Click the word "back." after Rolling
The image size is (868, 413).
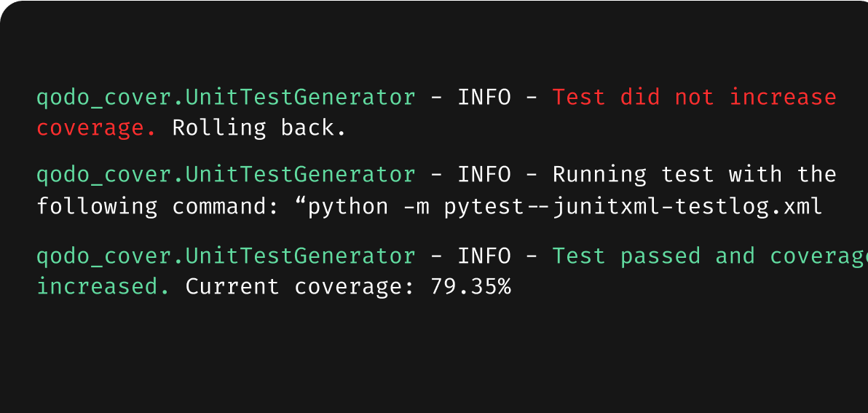coord(314,128)
